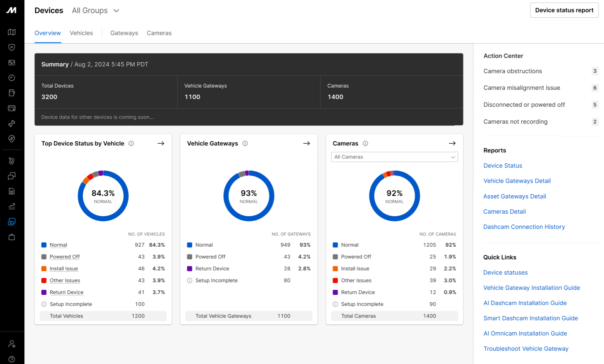Click the Device status report button
Viewport: 604px width, 364px height.
[564, 10]
